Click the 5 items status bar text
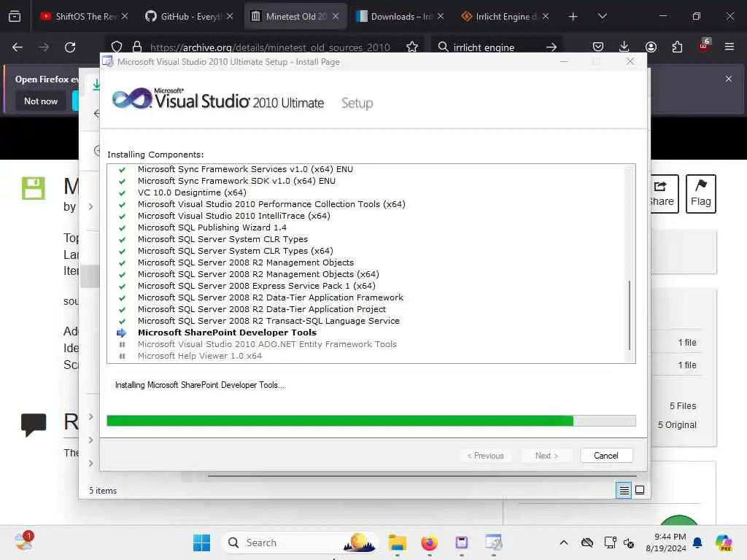 [103, 491]
